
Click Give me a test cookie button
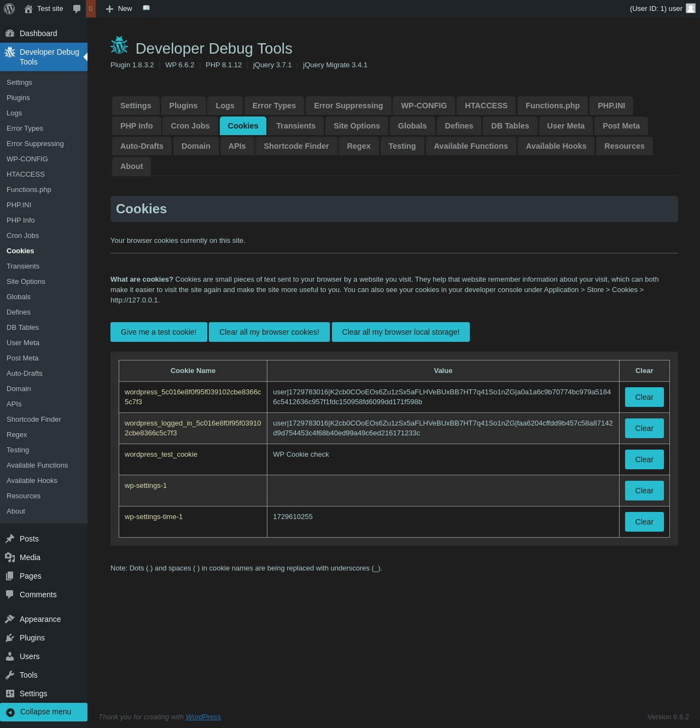pyautogui.click(x=159, y=332)
